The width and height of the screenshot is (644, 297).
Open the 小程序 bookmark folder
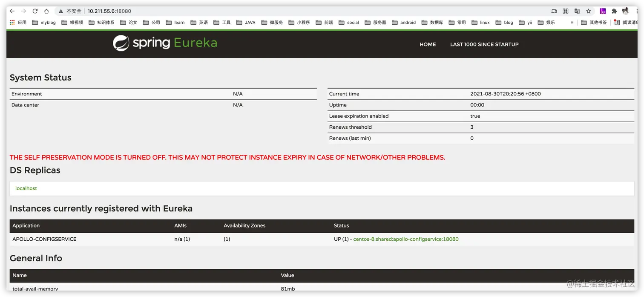(x=299, y=23)
